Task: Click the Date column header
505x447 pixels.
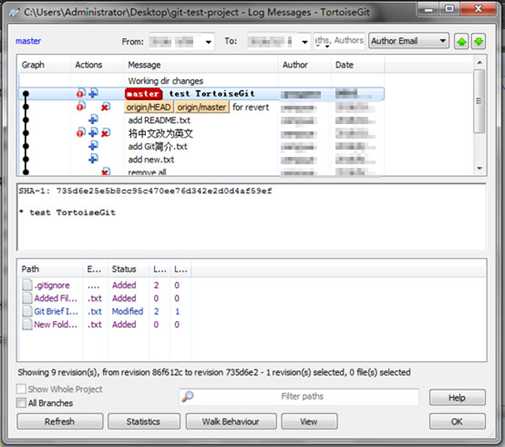Action: 344,65
